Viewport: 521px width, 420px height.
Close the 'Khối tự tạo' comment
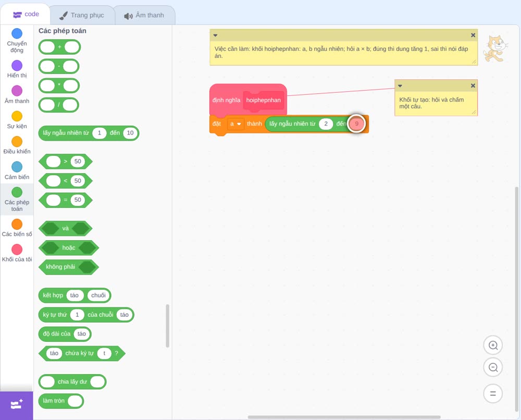tap(473, 86)
